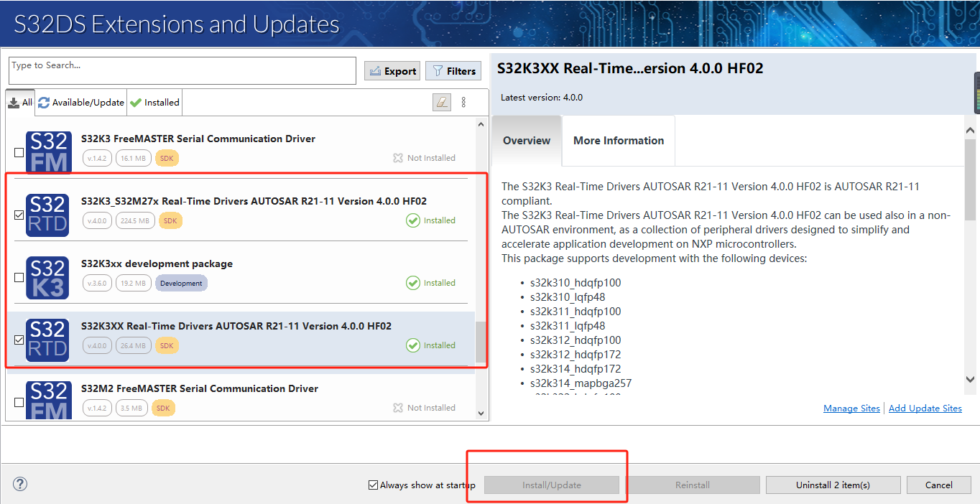
Task: Click package list scrollbar down arrow
Action: (481, 413)
